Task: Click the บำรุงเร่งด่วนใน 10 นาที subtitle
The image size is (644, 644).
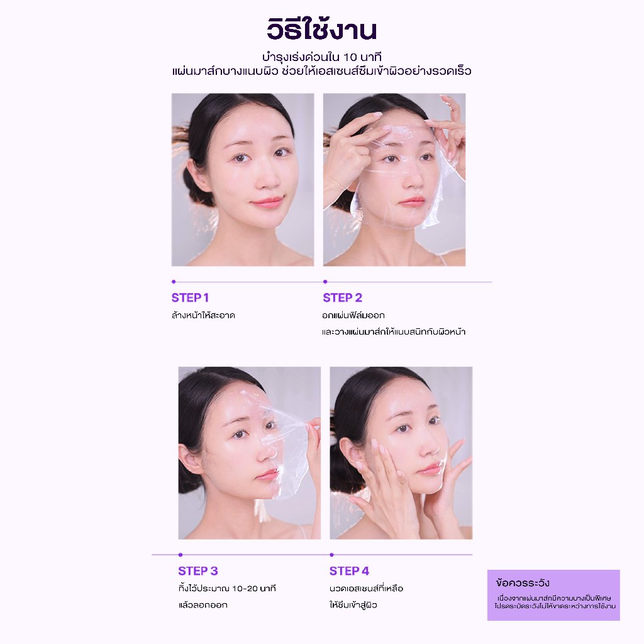Action: (321, 57)
